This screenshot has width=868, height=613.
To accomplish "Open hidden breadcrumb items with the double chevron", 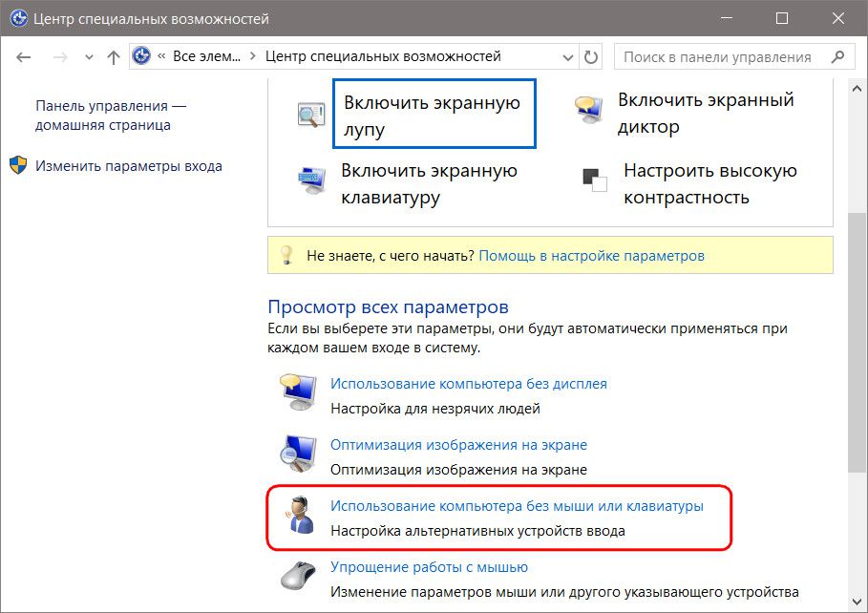I will point(161,56).
